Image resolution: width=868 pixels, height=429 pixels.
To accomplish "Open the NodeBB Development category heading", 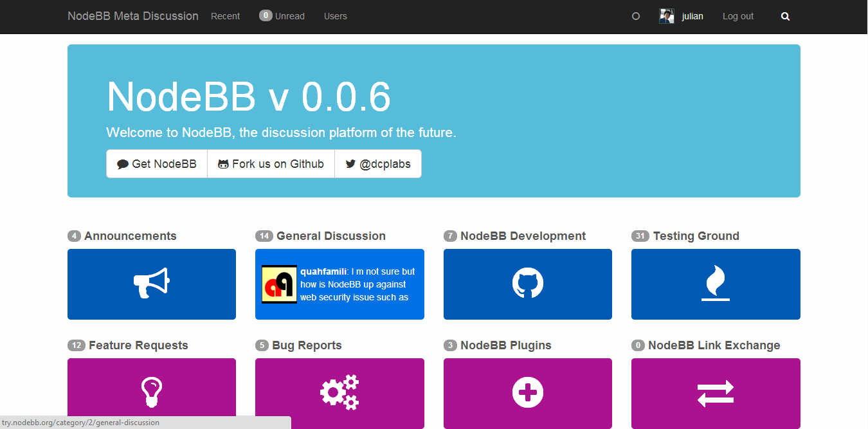I will pyautogui.click(x=523, y=236).
